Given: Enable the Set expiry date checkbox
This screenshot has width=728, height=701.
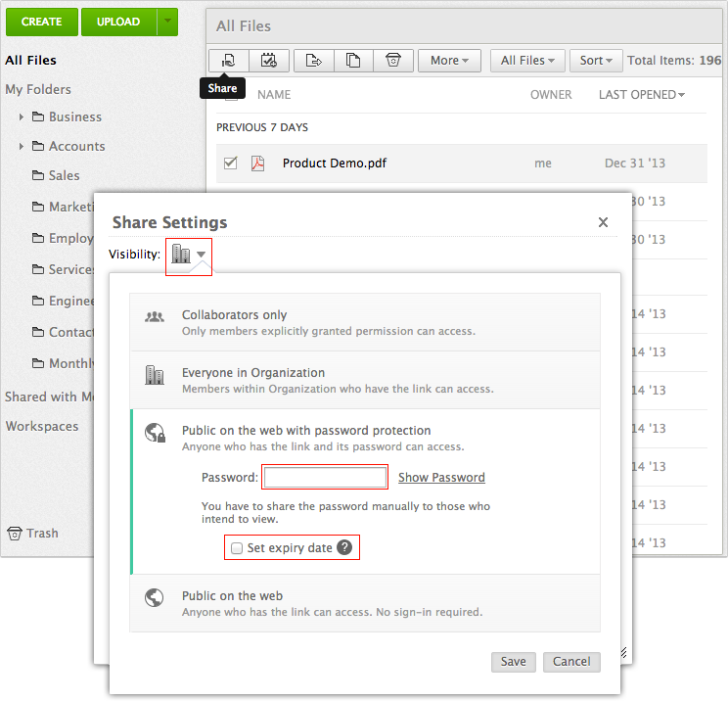Looking at the screenshot, I should (237, 548).
